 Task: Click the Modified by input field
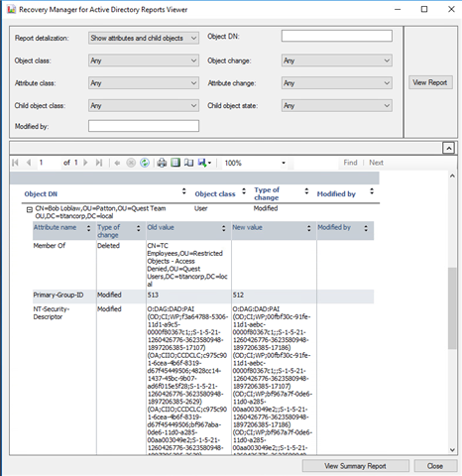click(x=144, y=126)
